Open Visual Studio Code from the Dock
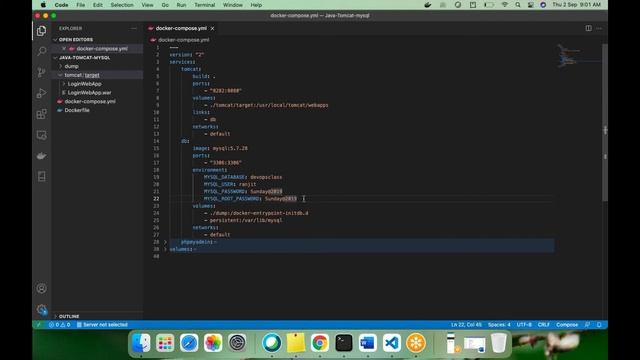 click(x=392, y=342)
